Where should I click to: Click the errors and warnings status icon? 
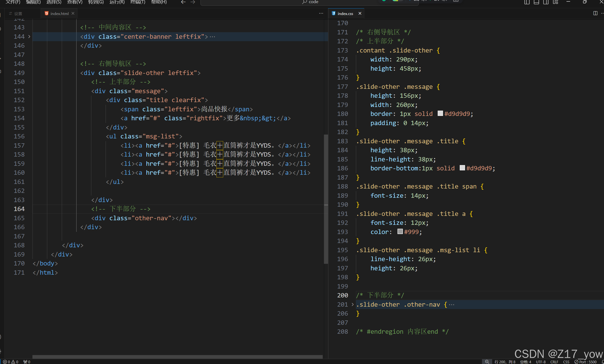10,362
